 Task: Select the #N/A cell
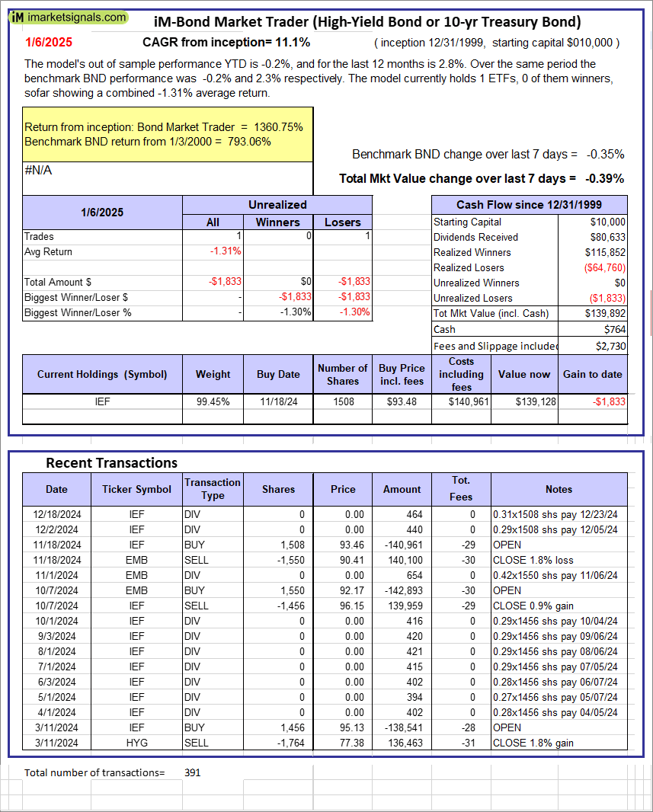[x=38, y=171]
